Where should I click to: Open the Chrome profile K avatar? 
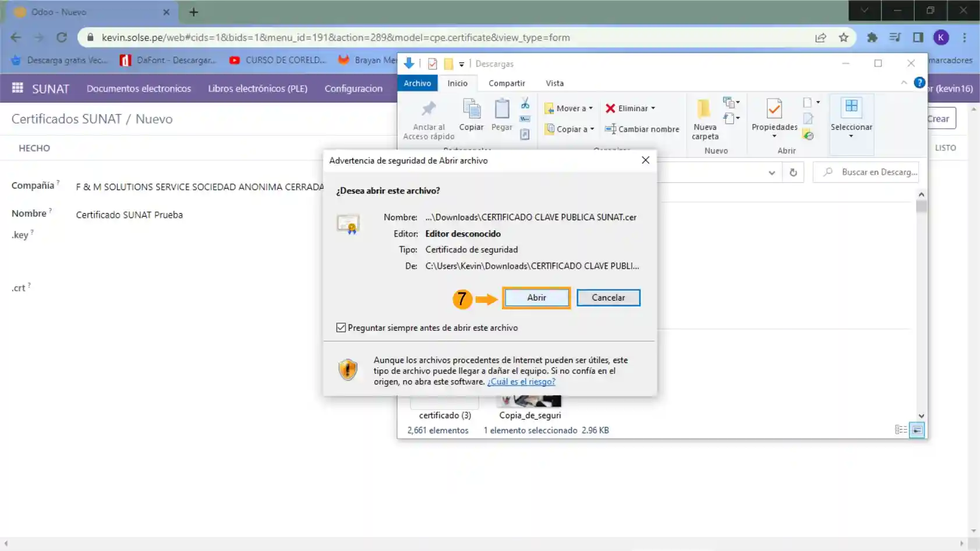click(941, 37)
